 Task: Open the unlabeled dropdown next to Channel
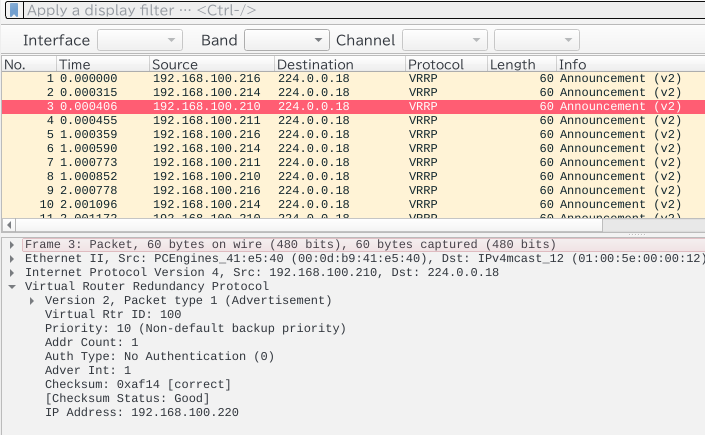pos(537,40)
